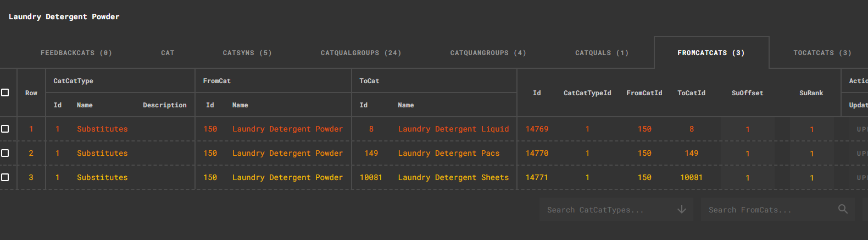Click the CatCatTypeId column header
The height and width of the screenshot is (240, 868).
[587, 93]
